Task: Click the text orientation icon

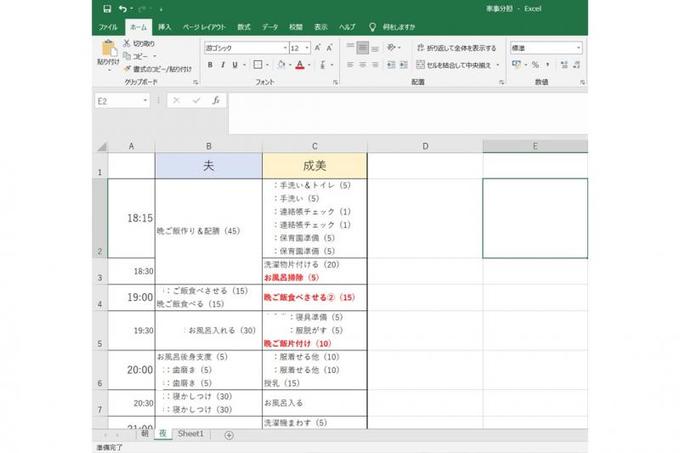Action: [x=391, y=47]
